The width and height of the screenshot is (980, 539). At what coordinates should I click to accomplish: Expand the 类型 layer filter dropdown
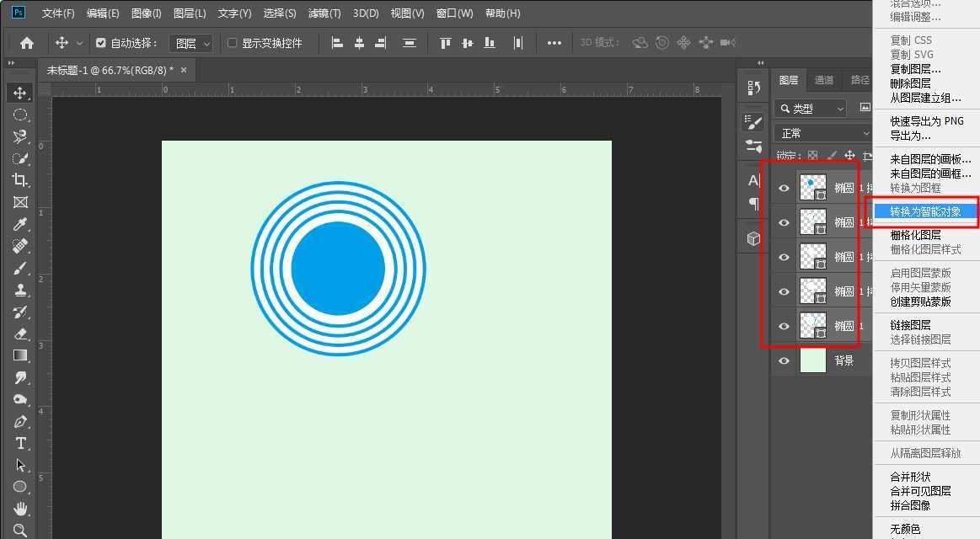point(811,108)
